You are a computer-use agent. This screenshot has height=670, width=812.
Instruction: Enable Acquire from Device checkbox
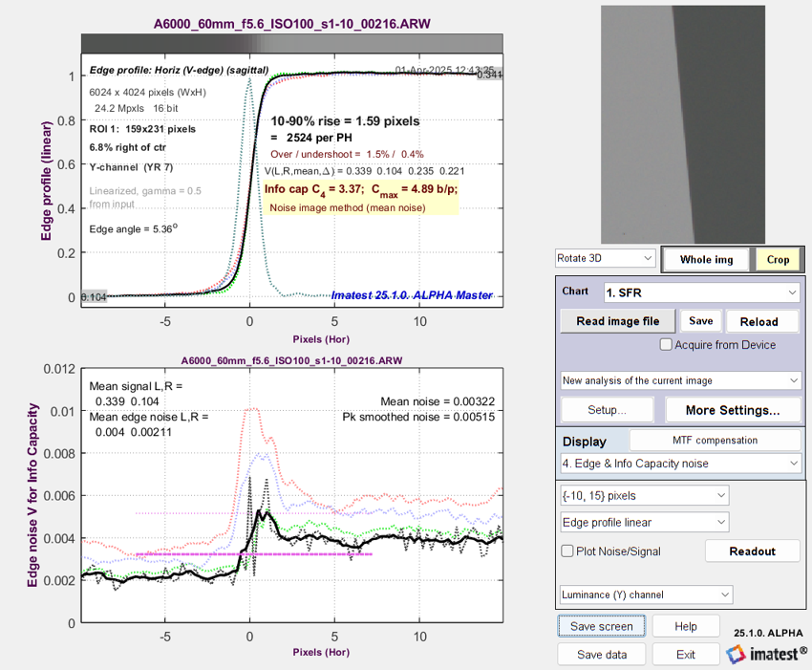666,345
